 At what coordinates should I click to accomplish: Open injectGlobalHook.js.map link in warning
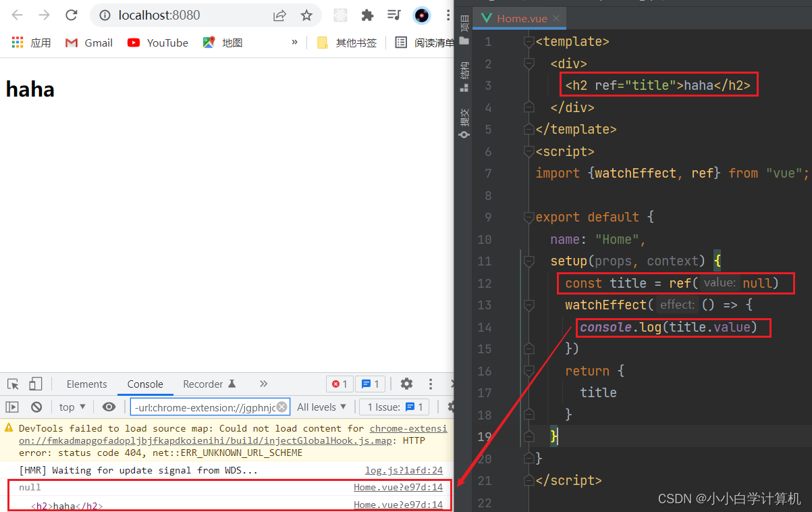pos(233,434)
